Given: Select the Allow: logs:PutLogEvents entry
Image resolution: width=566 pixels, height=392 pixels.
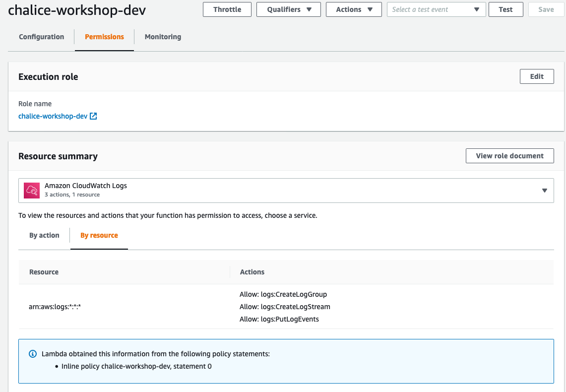Looking at the screenshot, I should pos(279,319).
